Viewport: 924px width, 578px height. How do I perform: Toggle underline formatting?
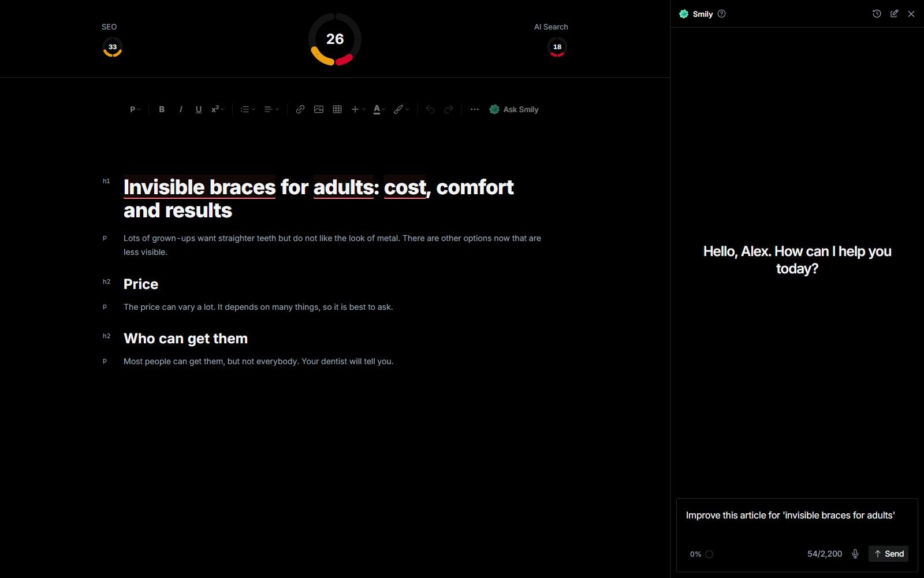pos(199,109)
